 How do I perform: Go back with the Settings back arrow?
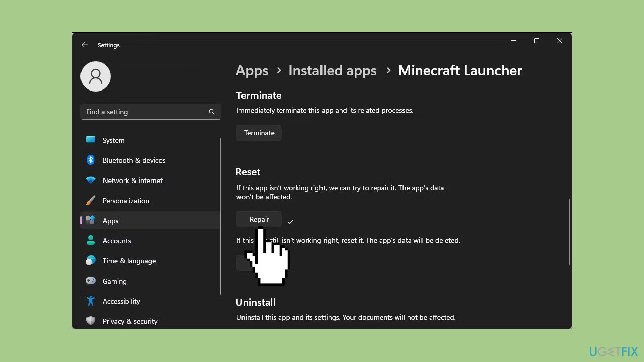(x=84, y=45)
